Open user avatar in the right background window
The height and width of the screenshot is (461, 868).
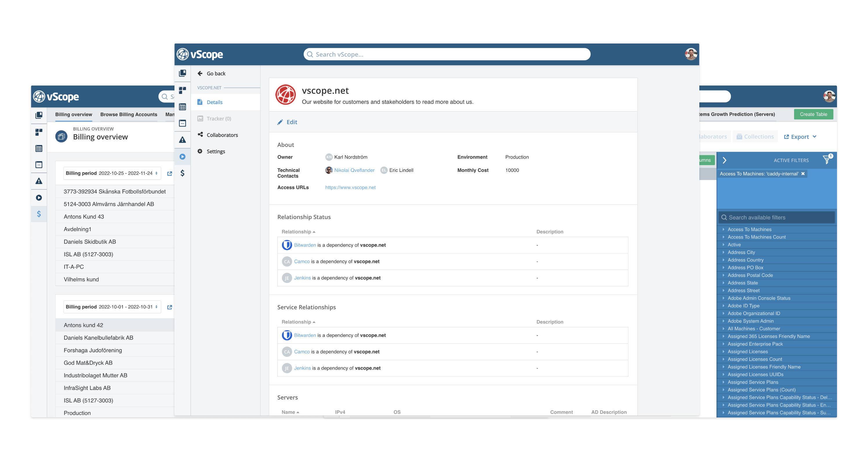(x=829, y=96)
